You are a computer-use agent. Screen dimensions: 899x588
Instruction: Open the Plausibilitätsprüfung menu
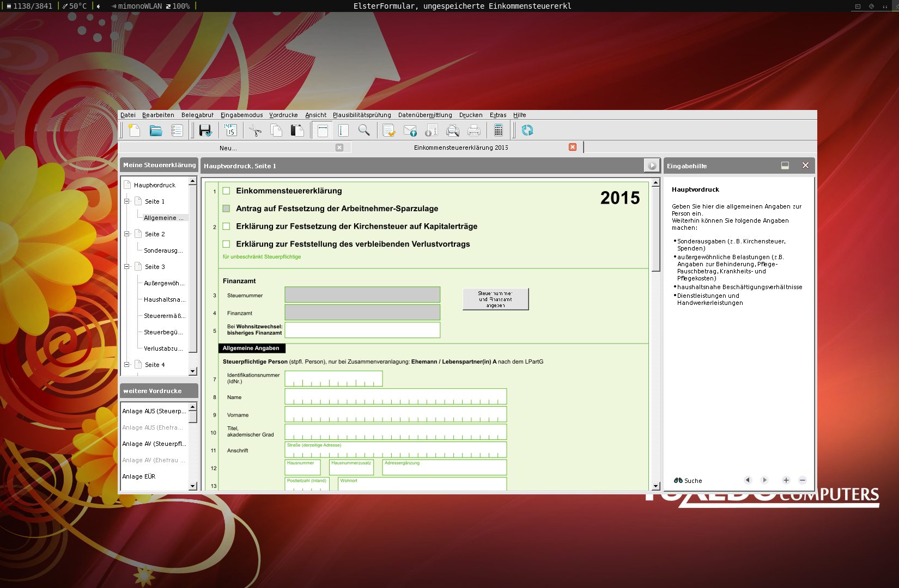click(362, 115)
